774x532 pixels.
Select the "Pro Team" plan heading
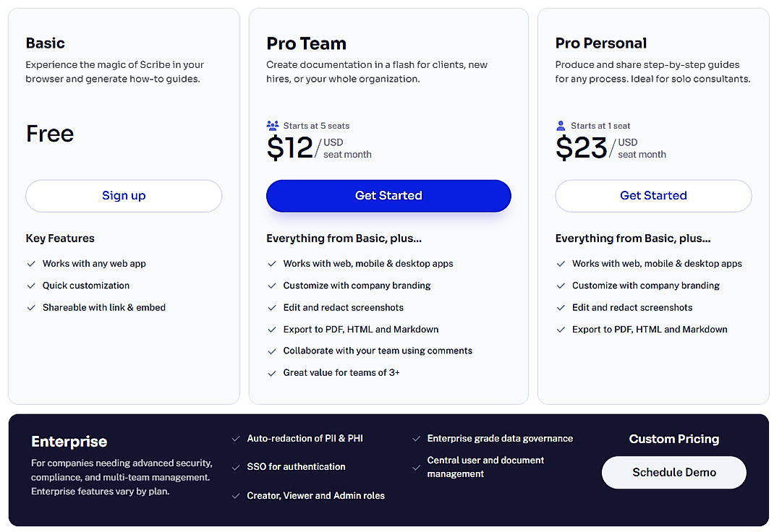point(306,43)
